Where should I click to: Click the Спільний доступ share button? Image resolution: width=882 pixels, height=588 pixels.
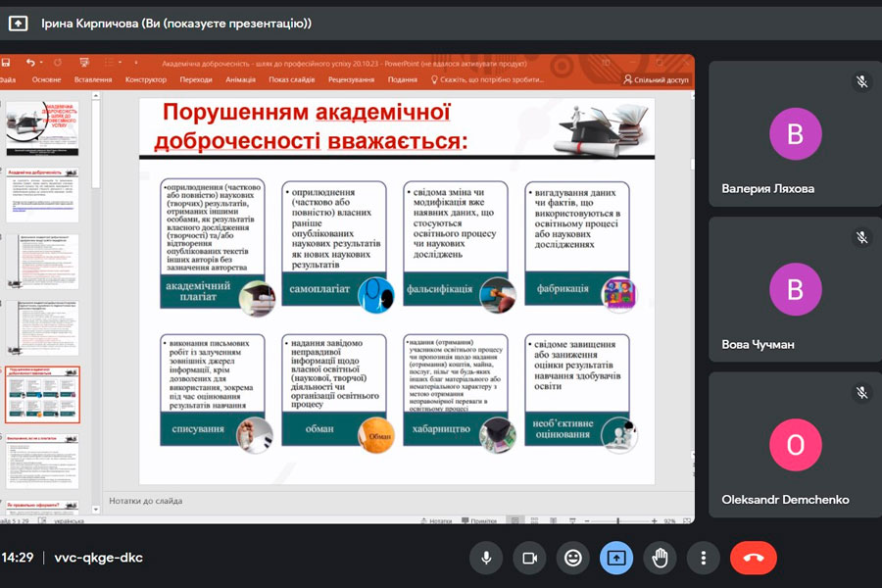(x=661, y=79)
